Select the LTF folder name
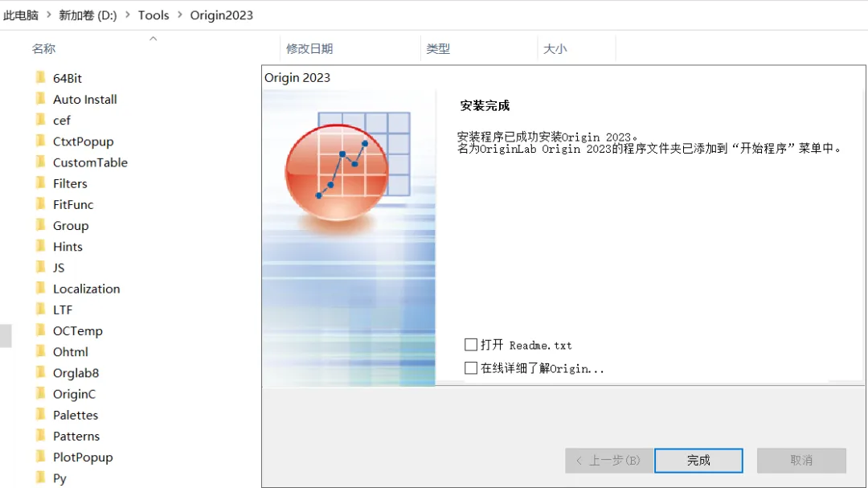The image size is (868, 488). (63, 310)
